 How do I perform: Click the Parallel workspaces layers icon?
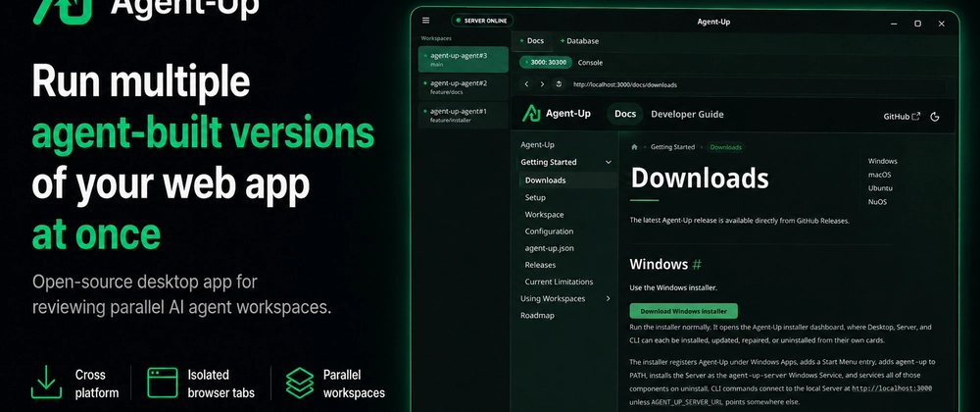(x=300, y=383)
